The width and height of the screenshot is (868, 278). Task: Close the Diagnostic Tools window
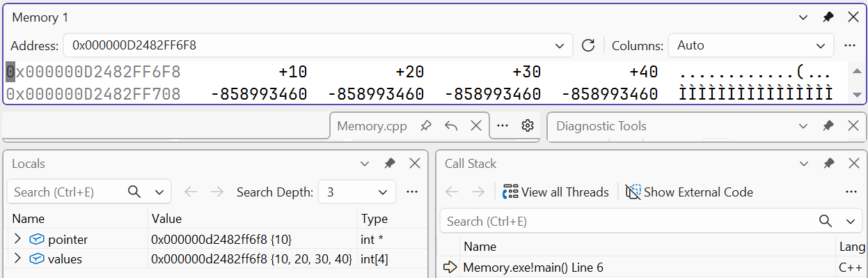[853, 126]
